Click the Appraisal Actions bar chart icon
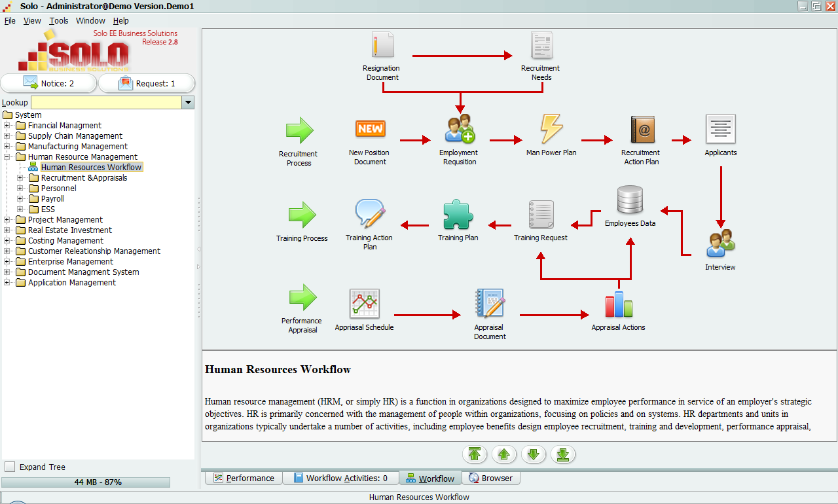The height and width of the screenshot is (504, 838). [x=618, y=304]
